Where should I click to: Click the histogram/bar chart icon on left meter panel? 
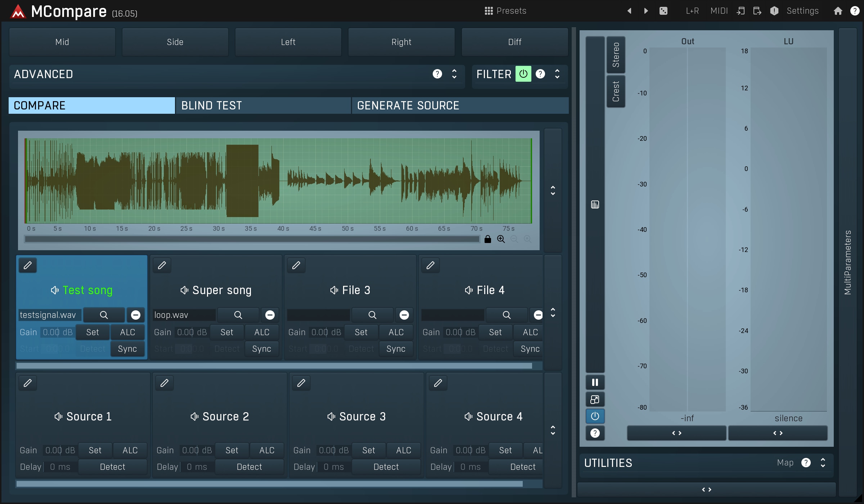595,204
